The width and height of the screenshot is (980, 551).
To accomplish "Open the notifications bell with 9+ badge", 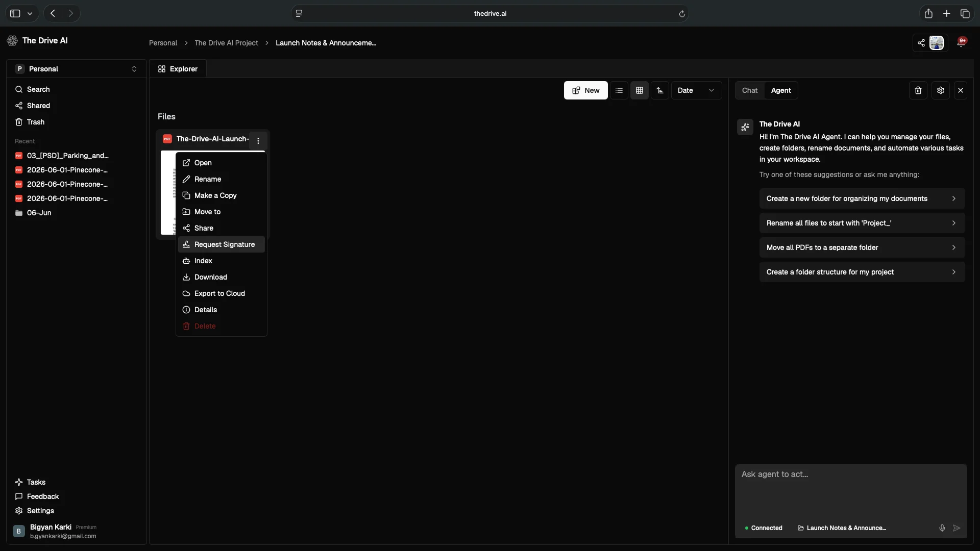I will pyautogui.click(x=962, y=42).
